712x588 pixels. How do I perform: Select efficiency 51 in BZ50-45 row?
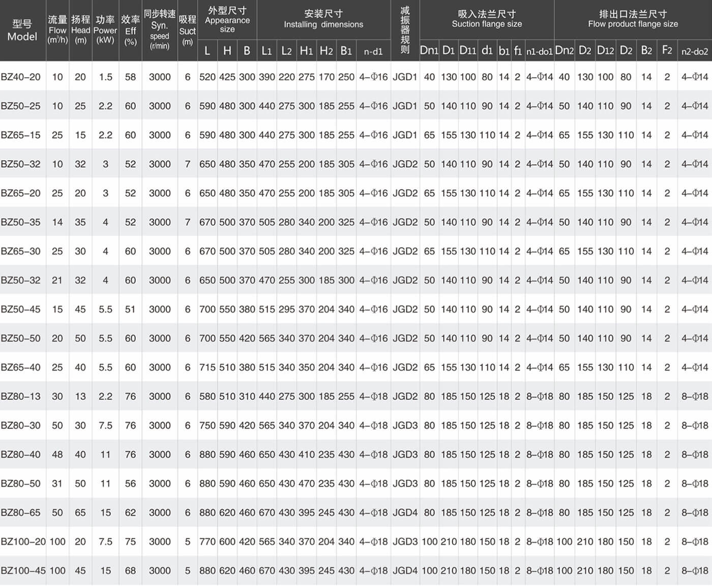[130, 308]
